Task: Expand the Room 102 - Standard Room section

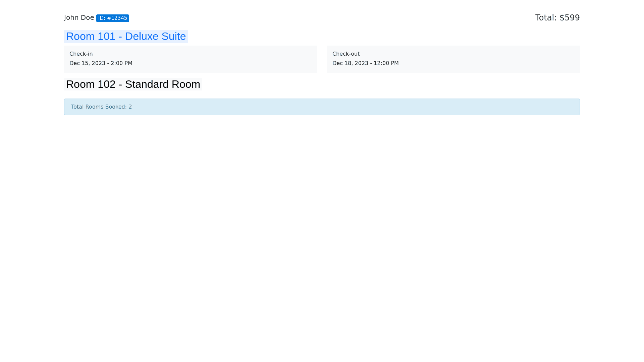Action: click(133, 84)
